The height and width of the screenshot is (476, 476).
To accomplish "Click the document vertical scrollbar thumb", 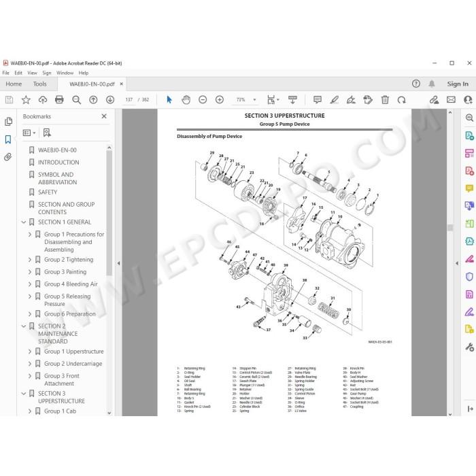I will coord(450,228).
